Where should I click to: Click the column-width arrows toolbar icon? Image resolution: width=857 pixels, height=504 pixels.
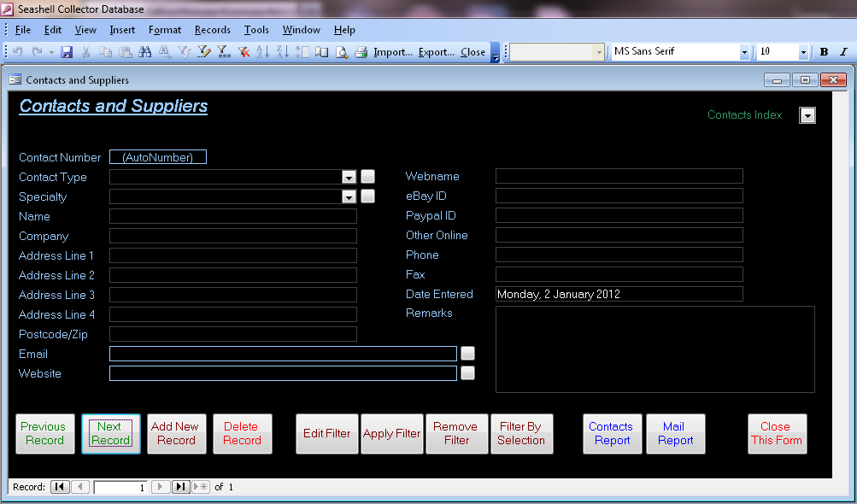click(302, 52)
